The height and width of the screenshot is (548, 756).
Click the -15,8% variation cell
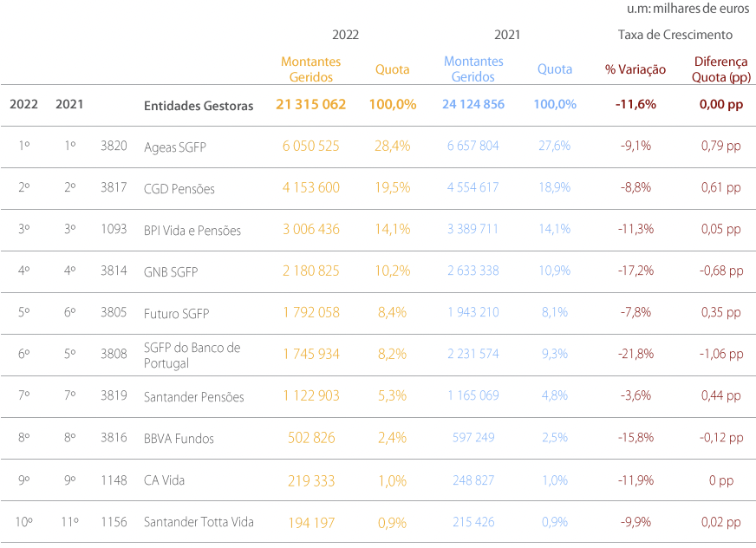(635, 437)
